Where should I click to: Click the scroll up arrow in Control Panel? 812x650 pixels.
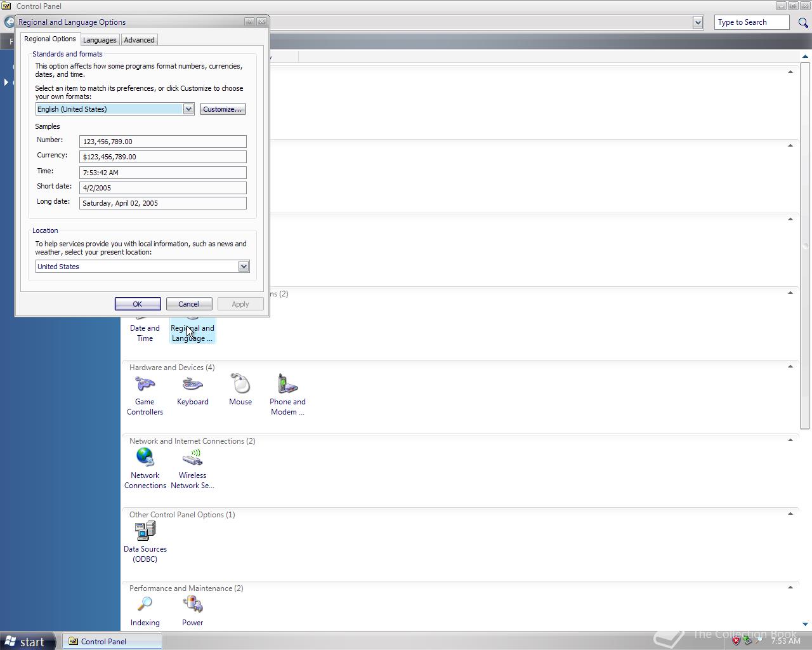coord(805,57)
